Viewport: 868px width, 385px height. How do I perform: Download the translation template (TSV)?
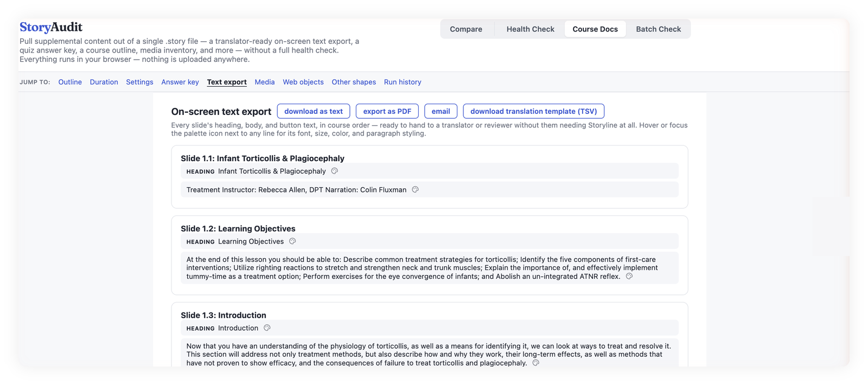click(534, 111)
